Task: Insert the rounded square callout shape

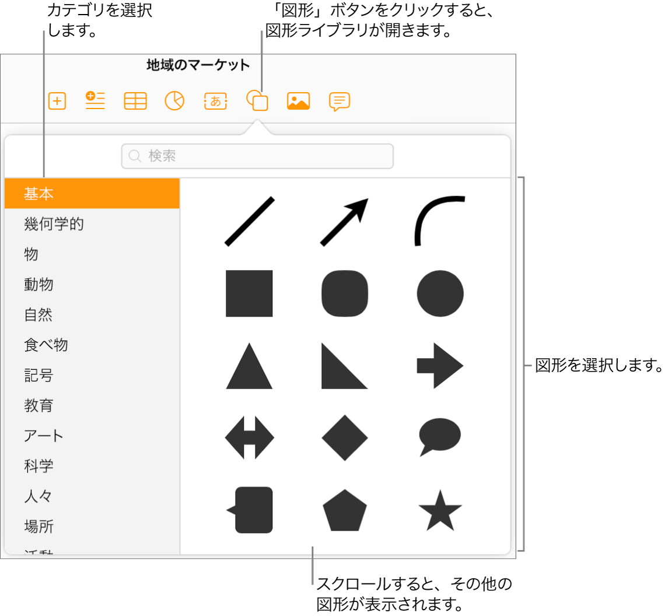Action: [250, 510]
